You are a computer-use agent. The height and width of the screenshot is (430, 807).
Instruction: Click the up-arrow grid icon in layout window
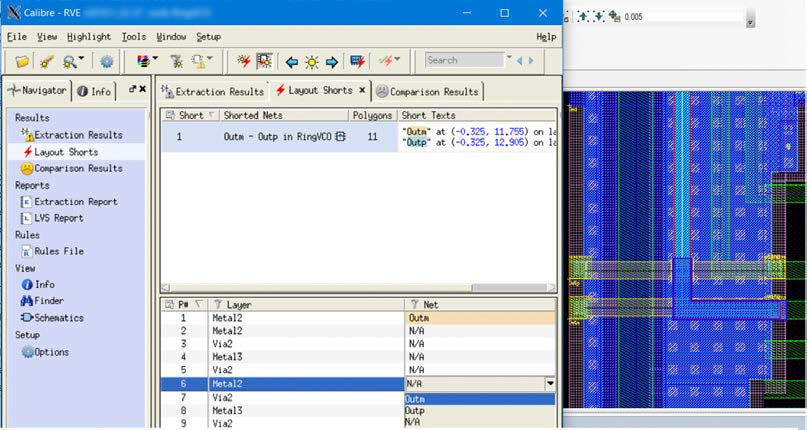[583, 16]
